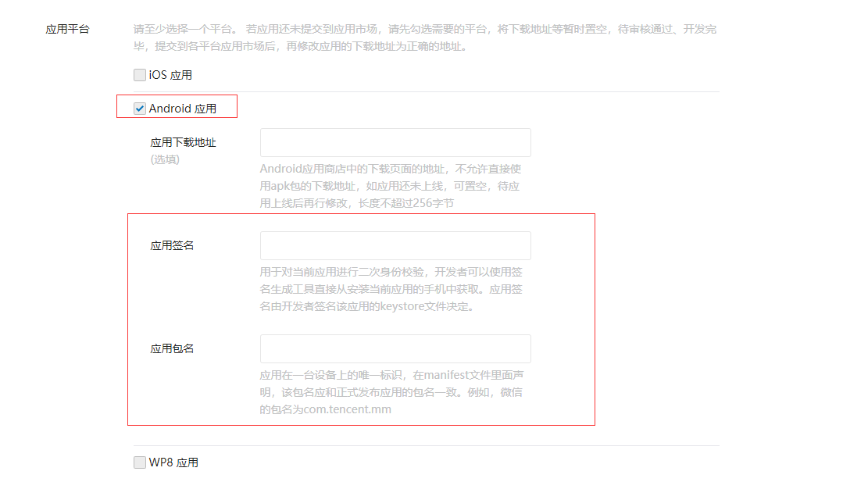Click the 256字节 length limit text
Viewport: 868px width, 482px height.
tap(434, 203)
